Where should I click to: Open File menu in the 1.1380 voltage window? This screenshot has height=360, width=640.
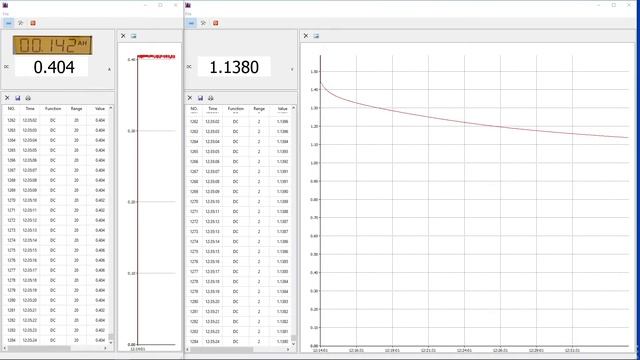click(188, 14)
